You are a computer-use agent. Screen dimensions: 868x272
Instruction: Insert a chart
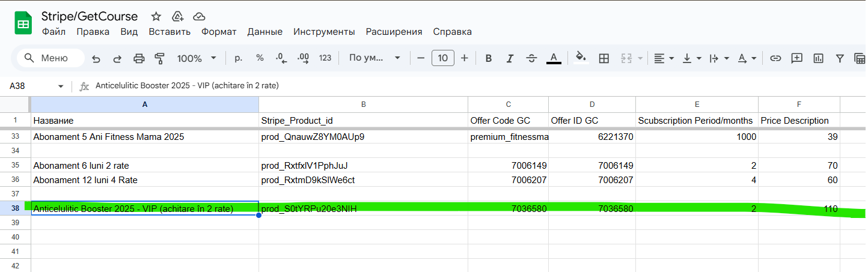(x=818, y=58)
